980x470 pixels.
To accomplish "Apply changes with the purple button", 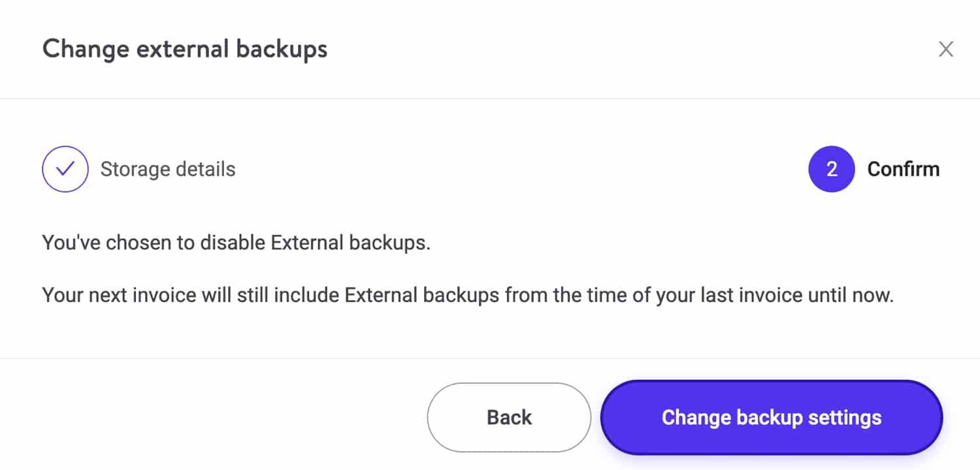I will (771, 417).
